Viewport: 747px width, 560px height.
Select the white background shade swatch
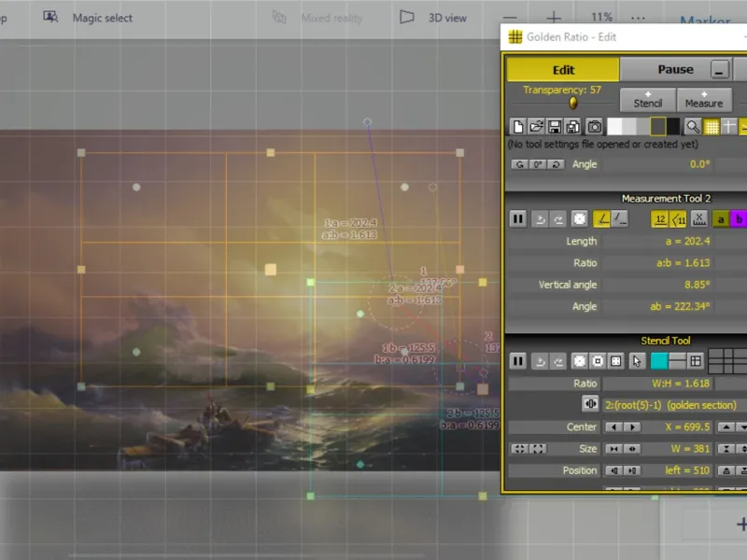[x=614, y=127]
